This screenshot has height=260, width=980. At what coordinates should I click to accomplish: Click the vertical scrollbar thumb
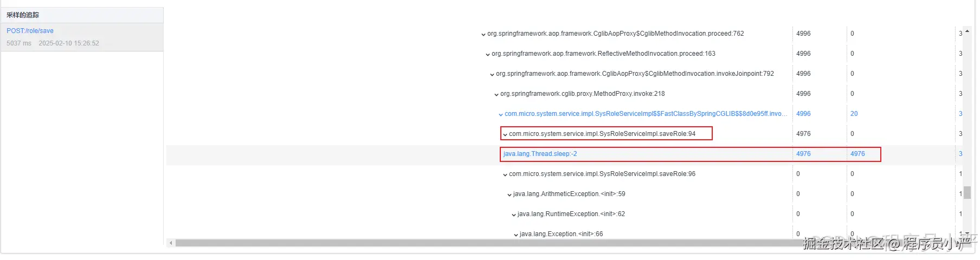(x=967, y=192)
